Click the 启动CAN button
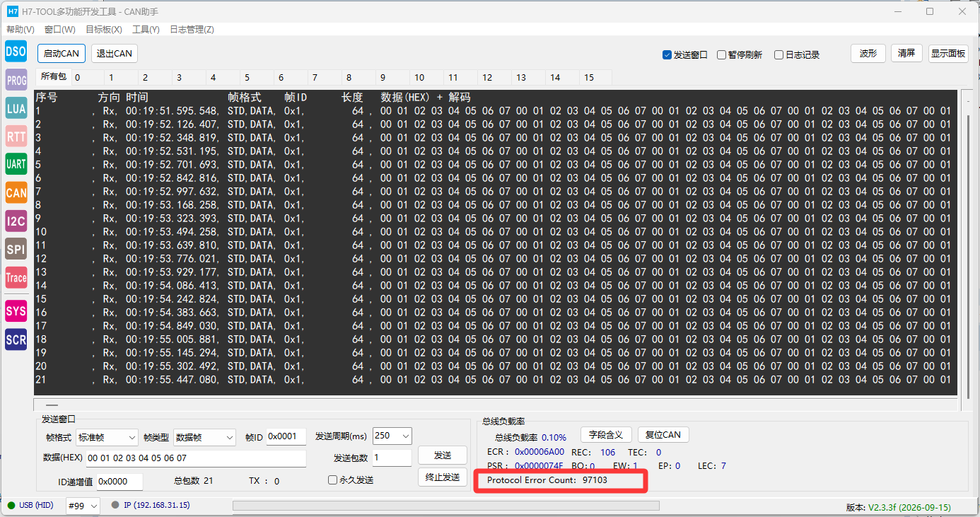Viewport: 980px width, 517px height. (62, 53)
